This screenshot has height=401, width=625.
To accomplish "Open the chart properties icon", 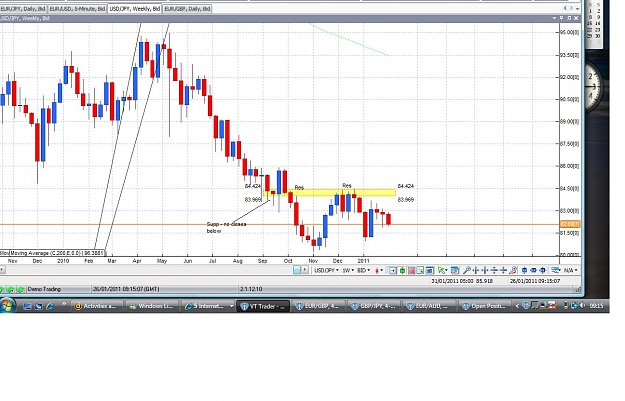I will tap(455, 271).
